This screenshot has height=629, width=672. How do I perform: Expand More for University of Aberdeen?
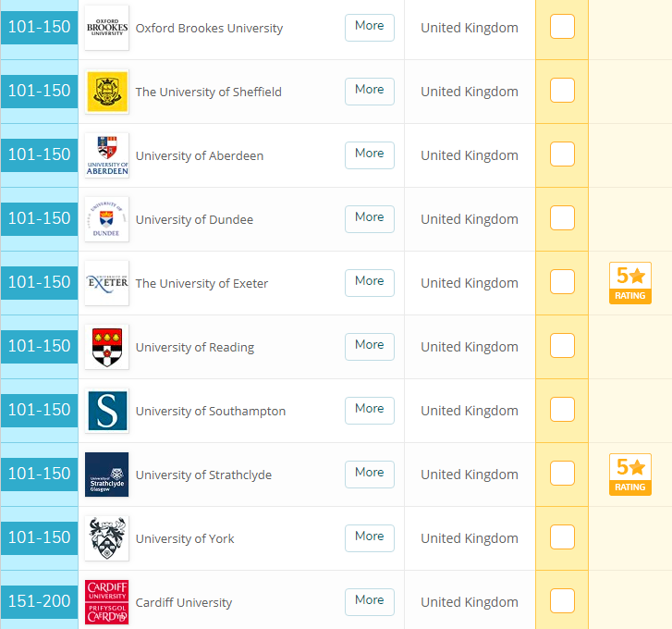pos(369,154)
